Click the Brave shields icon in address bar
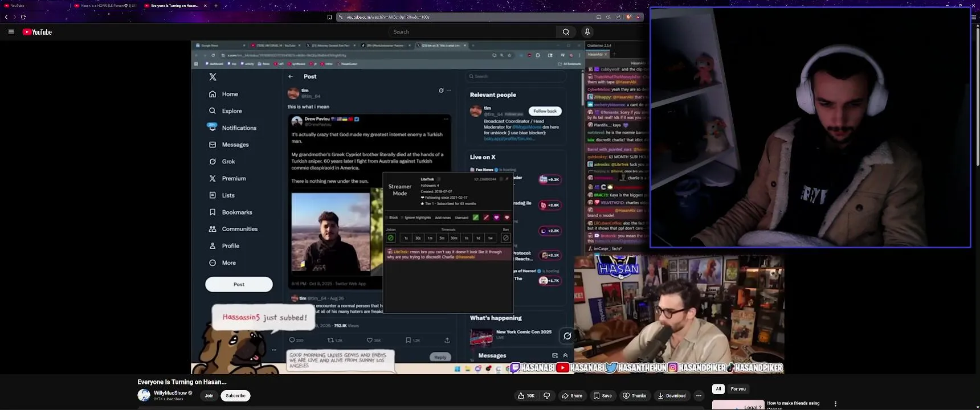980x410 pixels. tap(628, 17)
